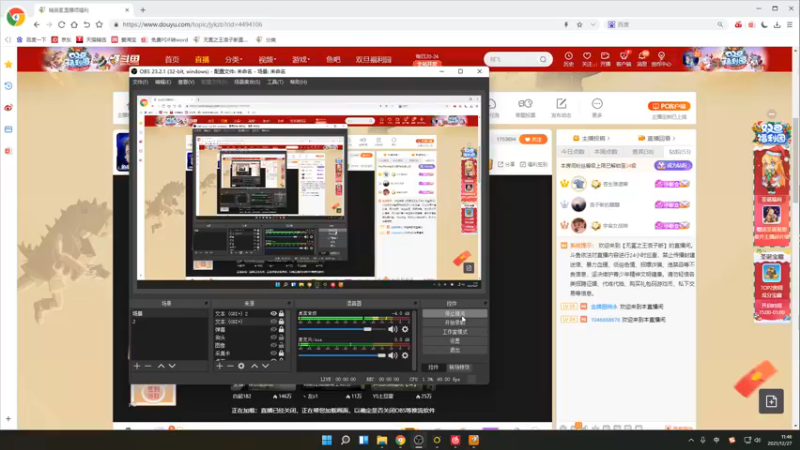Open Weibo icon in the browser sidebar
The width and height of the screenshot is (800, 450).
[8, 108]
